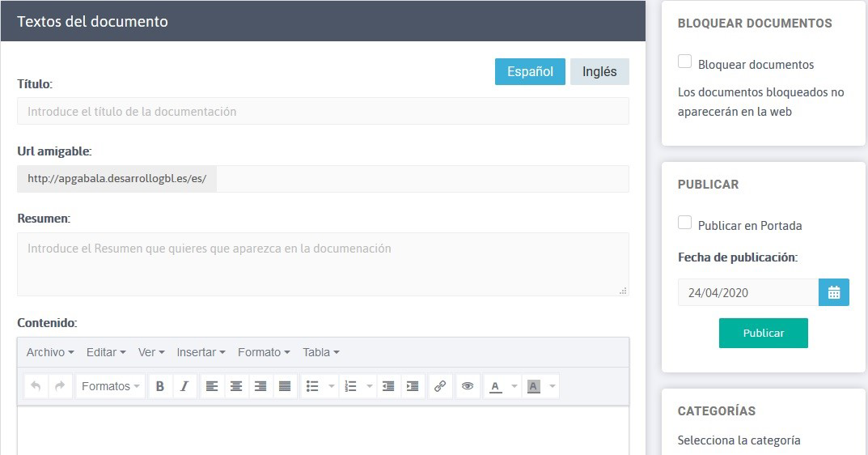The image size is (868, 455).
Task: Open the Insertar menu
Action: [201, 352]
